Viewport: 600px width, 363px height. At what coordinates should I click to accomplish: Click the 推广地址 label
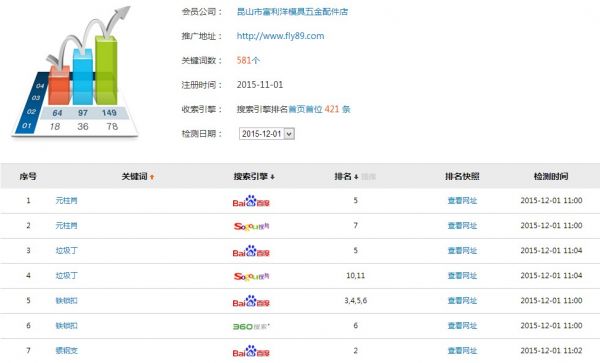(201, 36)
